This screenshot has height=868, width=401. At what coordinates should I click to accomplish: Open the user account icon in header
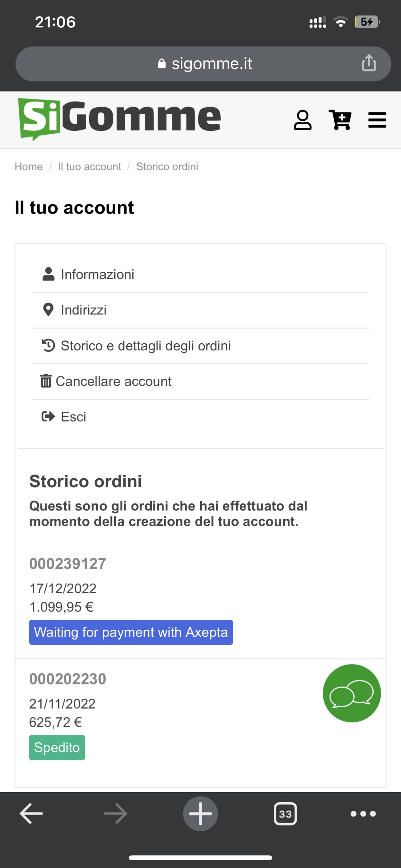302,120
